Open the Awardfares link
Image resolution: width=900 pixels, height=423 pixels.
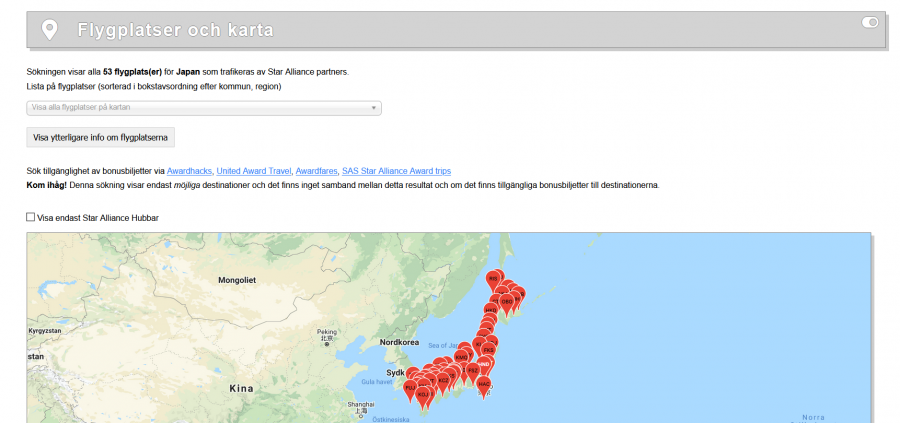point(316,171)
